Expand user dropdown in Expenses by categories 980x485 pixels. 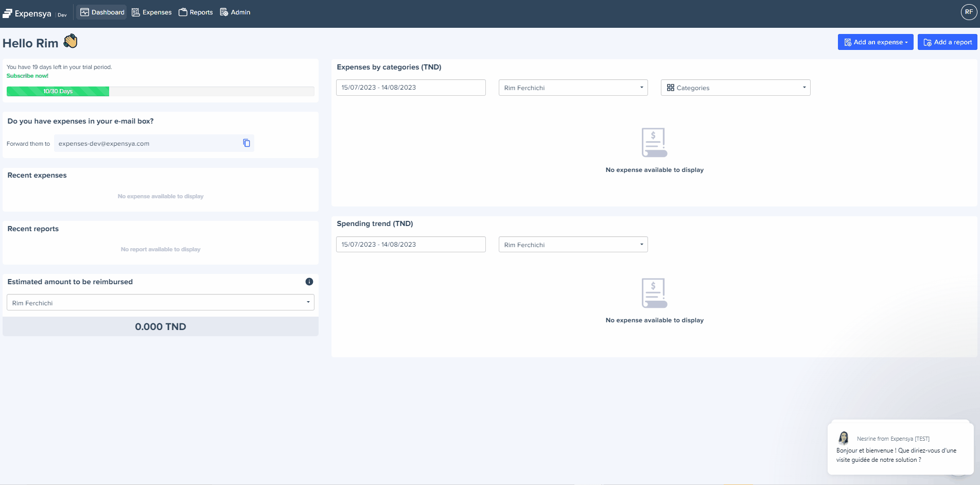coord(573,88)
